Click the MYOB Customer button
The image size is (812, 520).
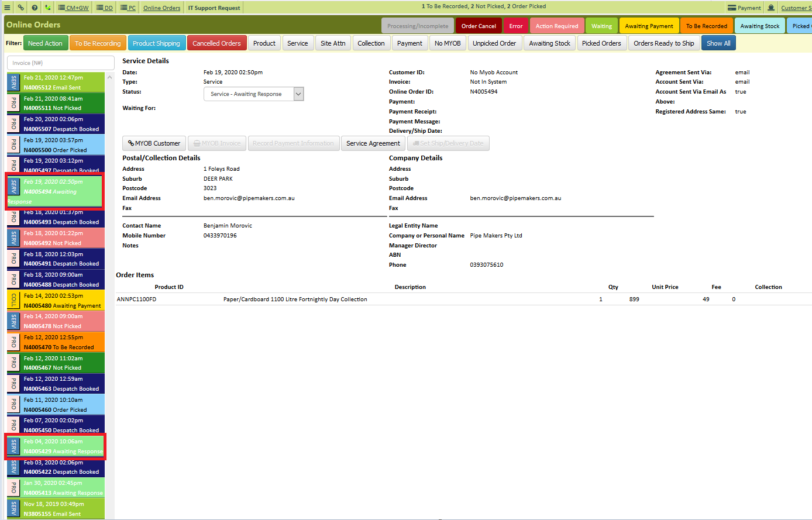[x=154, y=143]
